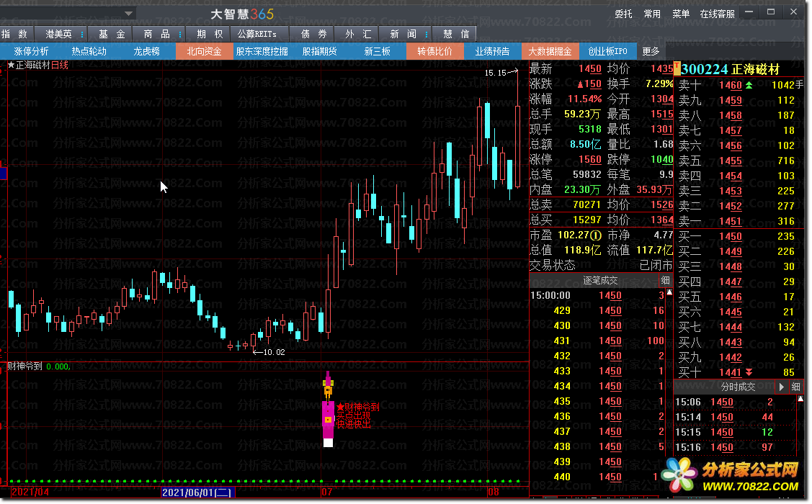Click the 15:00:00 trade row
Image resolution: width=812 pixels, height=504 pixels.
click(597, 295)
